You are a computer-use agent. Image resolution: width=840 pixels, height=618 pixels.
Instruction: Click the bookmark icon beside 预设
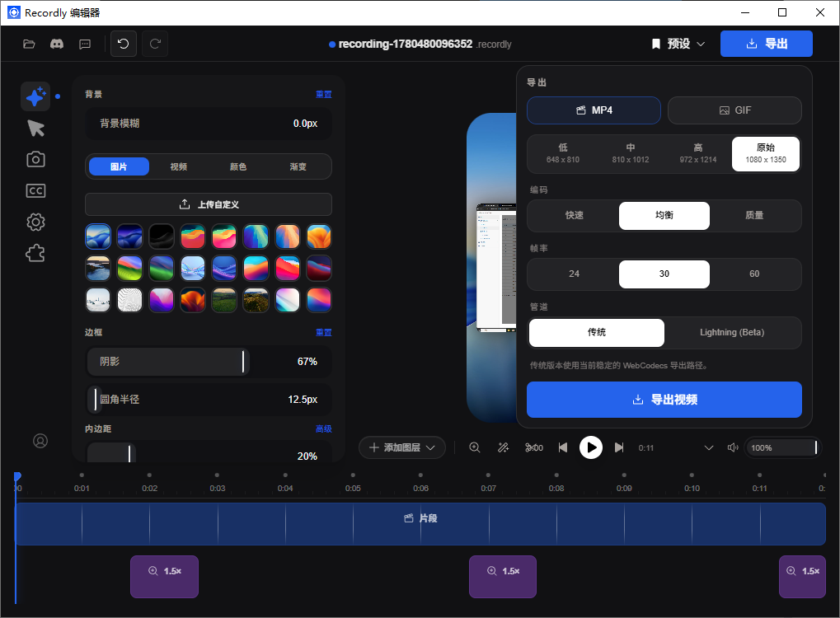click(655, 44)
